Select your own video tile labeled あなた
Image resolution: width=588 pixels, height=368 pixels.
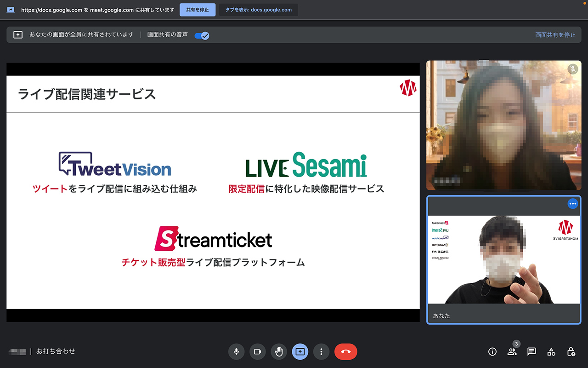coord(504,260)
